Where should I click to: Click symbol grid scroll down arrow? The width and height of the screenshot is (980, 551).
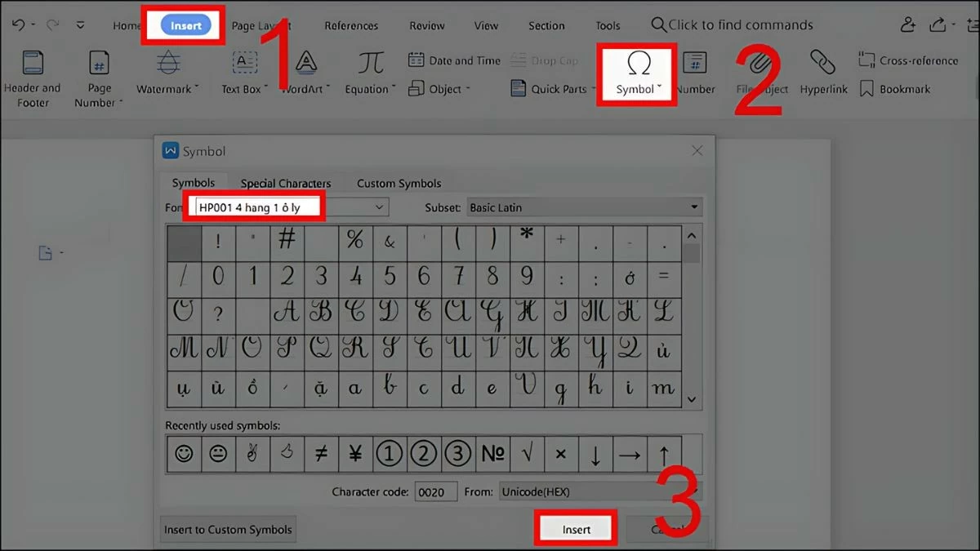click(x=693, y=399)
